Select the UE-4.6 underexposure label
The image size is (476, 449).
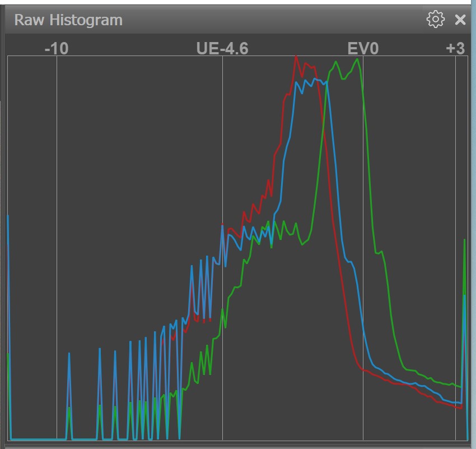(x=222, y=49)
